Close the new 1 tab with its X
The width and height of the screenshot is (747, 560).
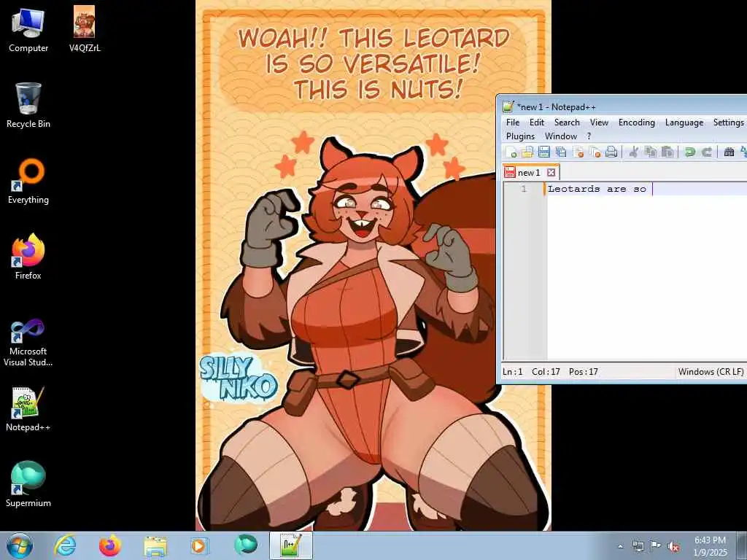551,172
